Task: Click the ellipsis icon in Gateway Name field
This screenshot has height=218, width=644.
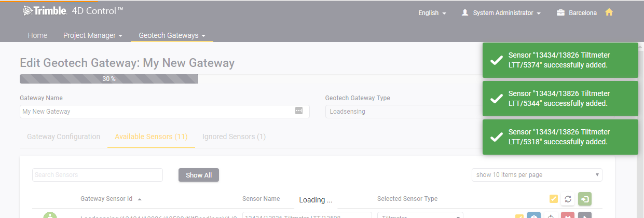Action: pyautogui.click(x=299, y=111)
